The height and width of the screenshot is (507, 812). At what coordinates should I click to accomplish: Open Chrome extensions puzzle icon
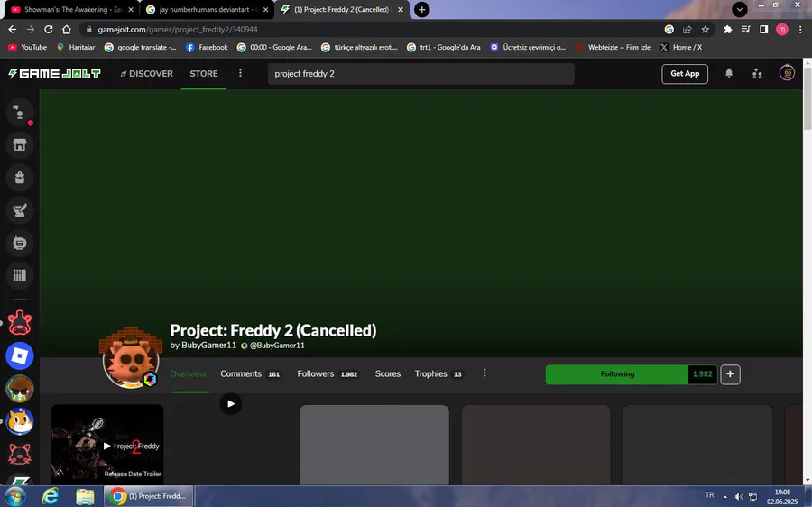(727, 30)
